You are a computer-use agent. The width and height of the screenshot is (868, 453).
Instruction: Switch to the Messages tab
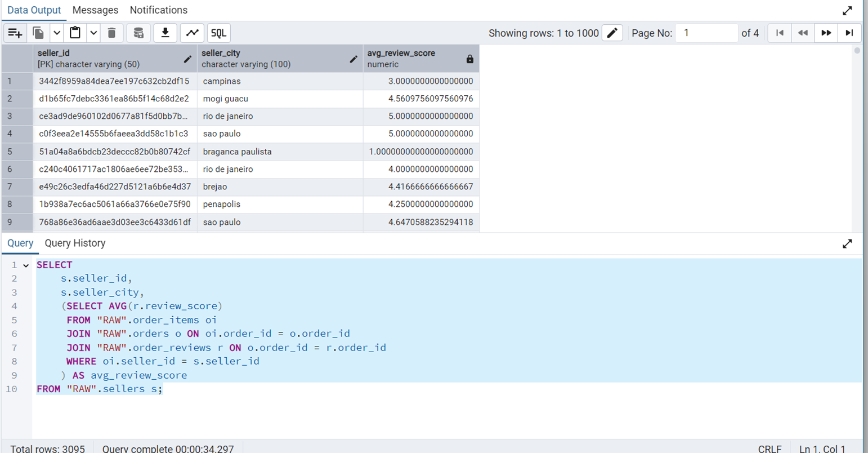[x=95, y=10]
